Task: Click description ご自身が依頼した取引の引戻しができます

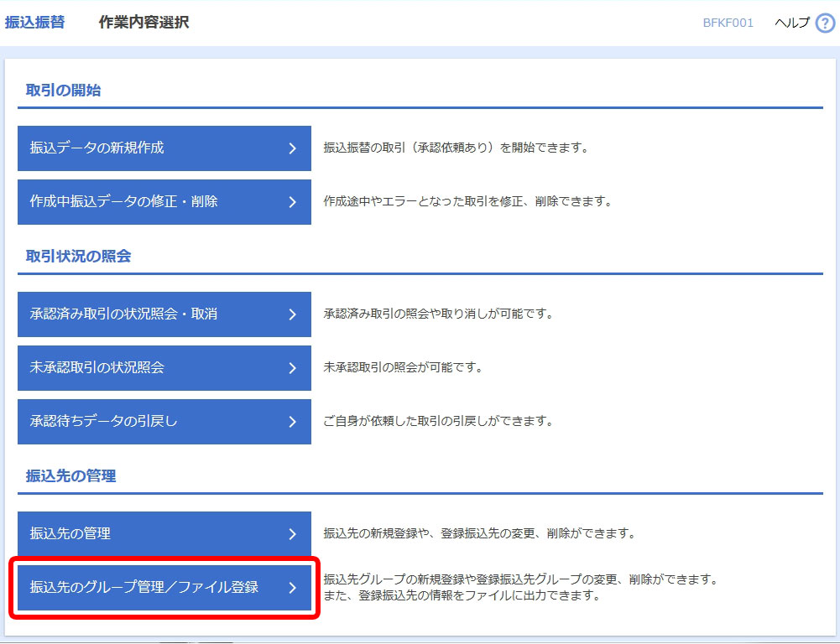Action: tap(438, 421)
